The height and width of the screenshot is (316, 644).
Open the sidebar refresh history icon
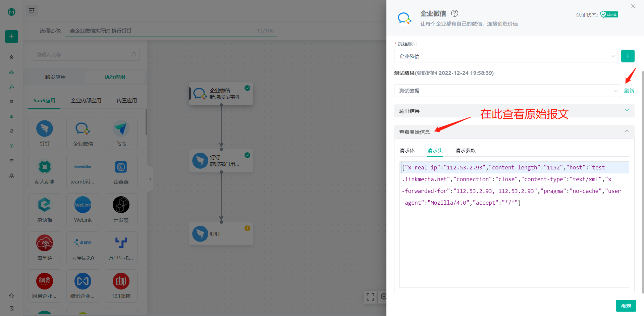pos(11,296)
